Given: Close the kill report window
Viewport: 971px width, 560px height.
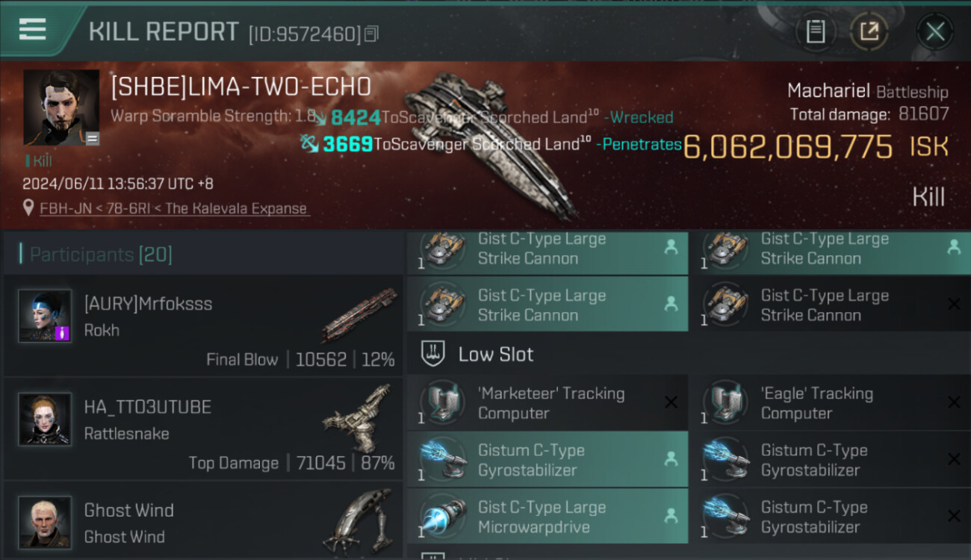Looking at the screenshot, I should 935,31.
